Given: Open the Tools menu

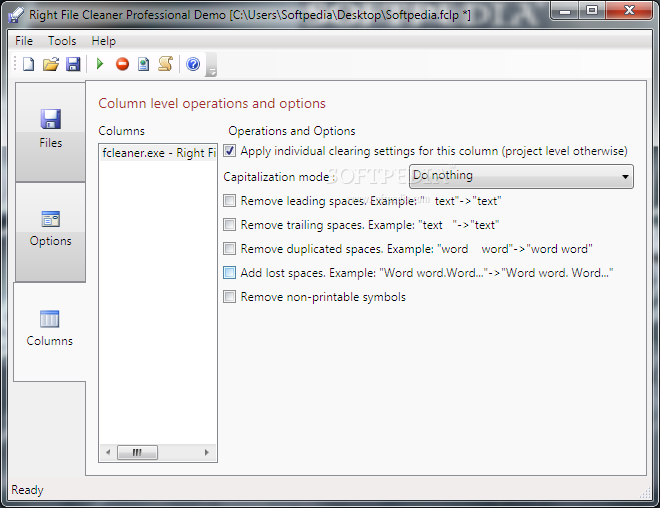Looking at the screenshot, I should pyautogui.click(x=62, y=41).
